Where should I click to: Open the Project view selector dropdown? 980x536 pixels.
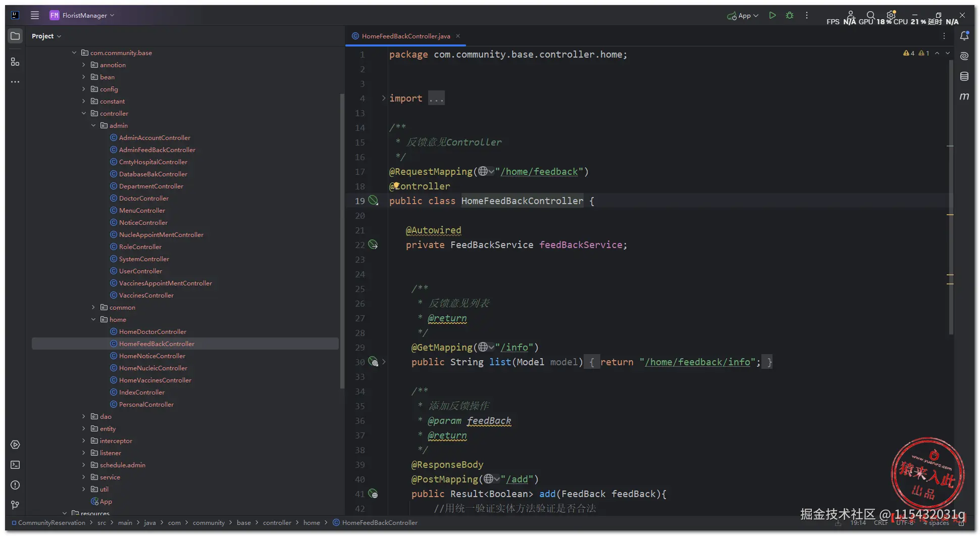46,36
